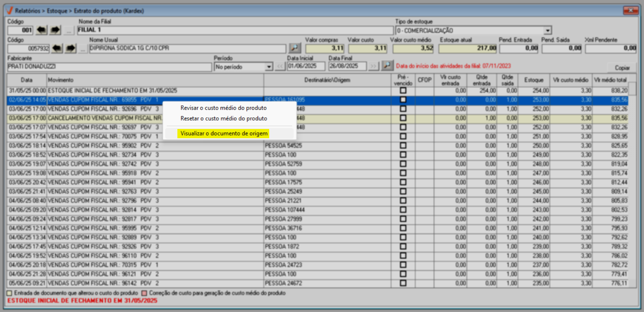Click the Copiar button
The width and height of the screenshot is (644, 312).
click(622, 68)
